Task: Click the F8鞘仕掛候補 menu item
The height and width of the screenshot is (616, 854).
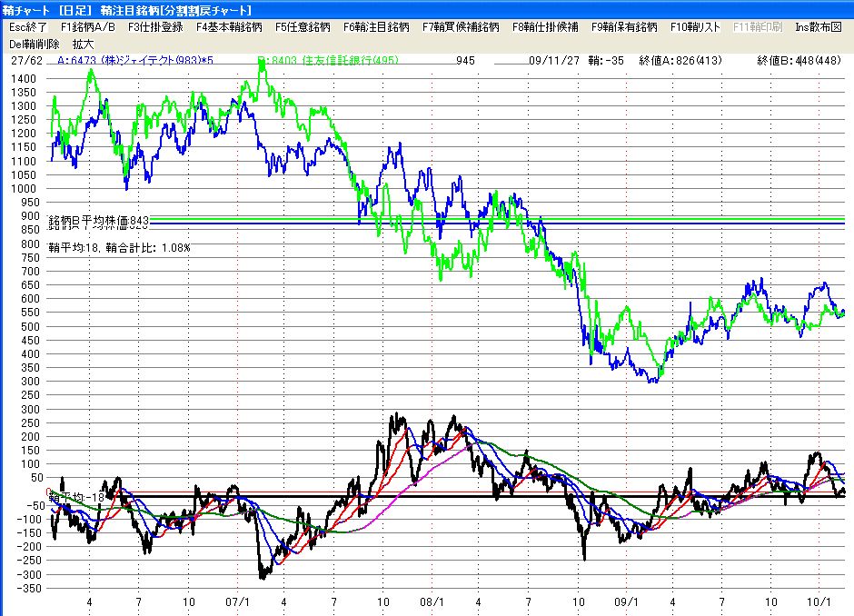Action: point(545,27)
